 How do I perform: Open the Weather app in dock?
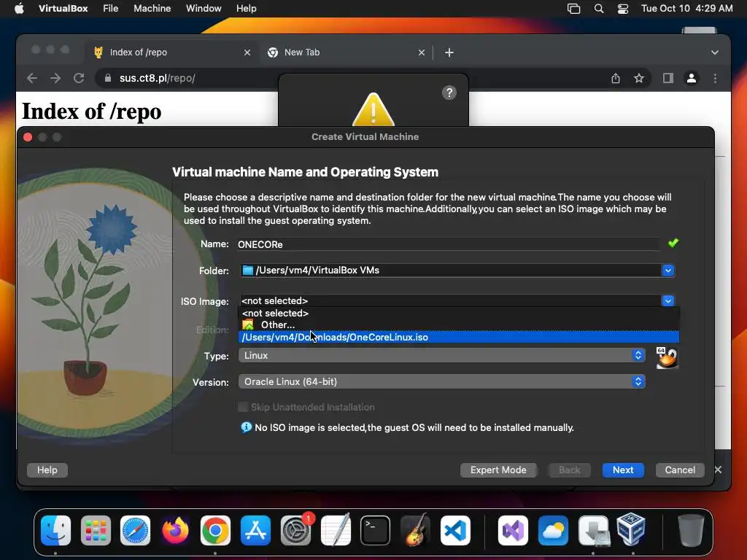tap(553, 530)
